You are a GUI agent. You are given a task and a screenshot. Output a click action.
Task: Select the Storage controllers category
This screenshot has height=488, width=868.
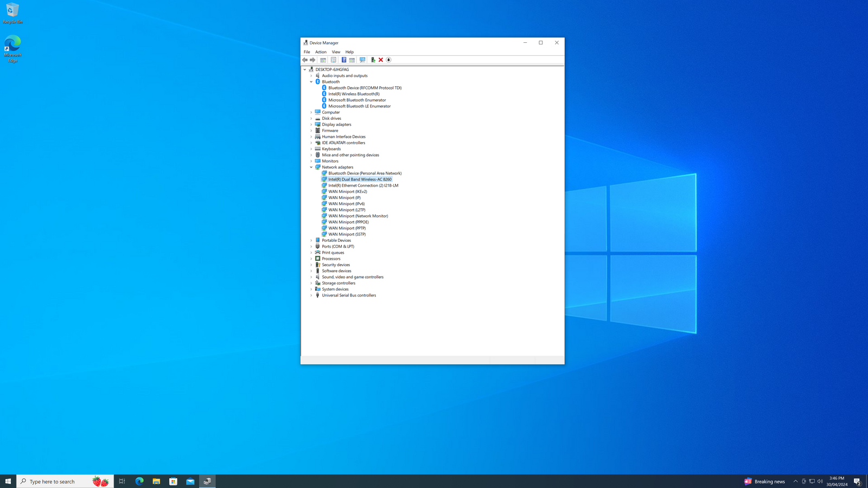[x=339, y=283]
